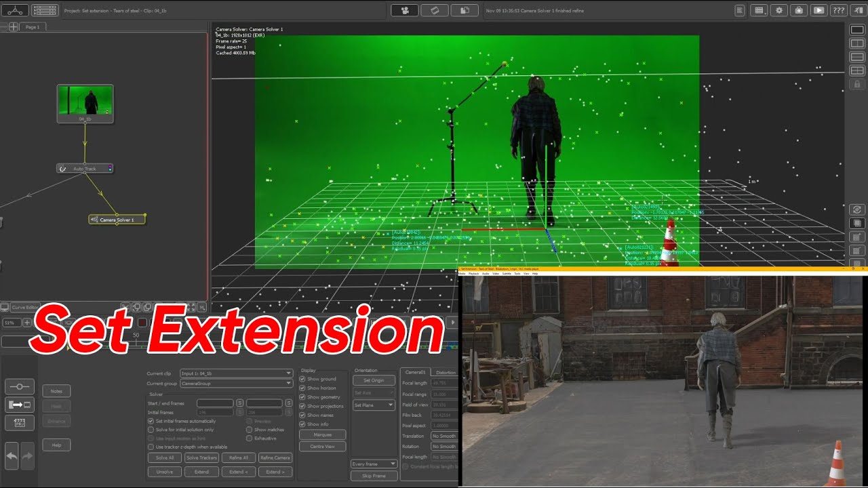Select the Camera Solver 1 node
Viewport: 868px width, 488px height.
[x=117, y=220]
